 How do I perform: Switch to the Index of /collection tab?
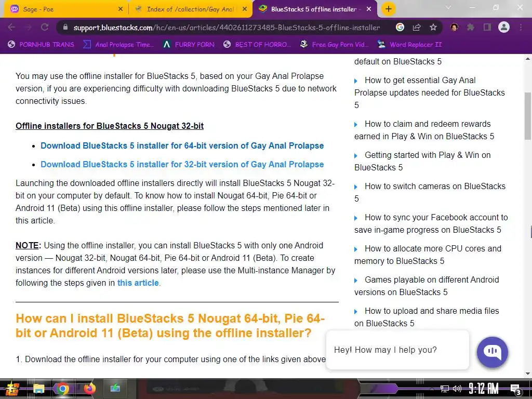coord(190,9)
